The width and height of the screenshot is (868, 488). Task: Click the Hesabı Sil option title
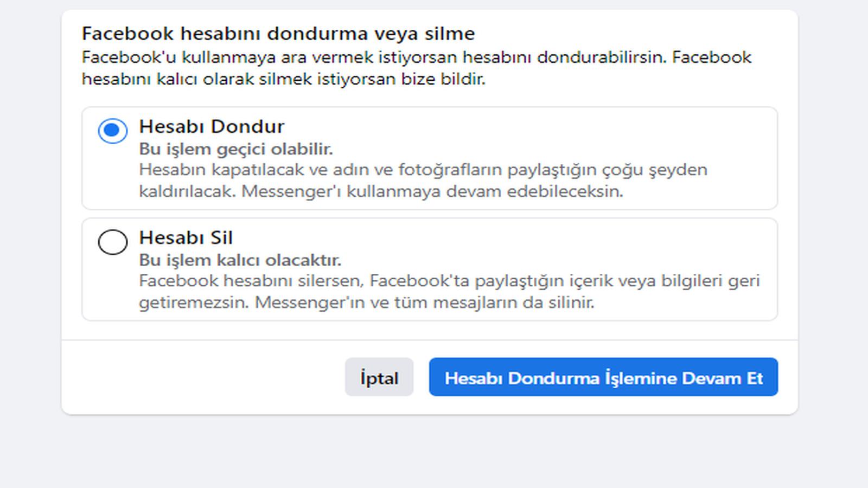pos(186,237)
